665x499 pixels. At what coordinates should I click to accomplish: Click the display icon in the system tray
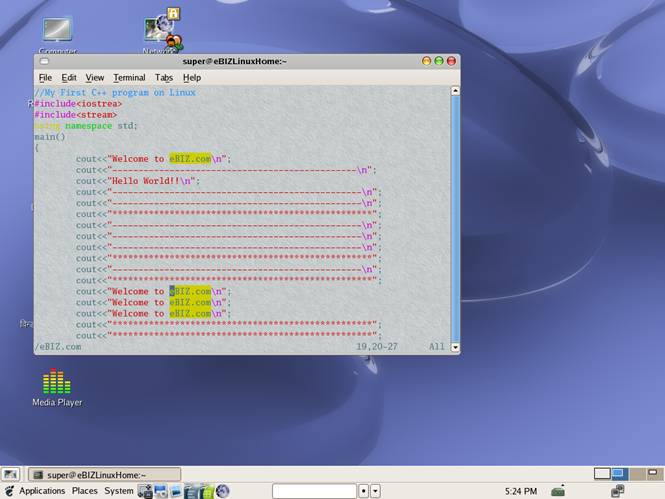(618, 491)
